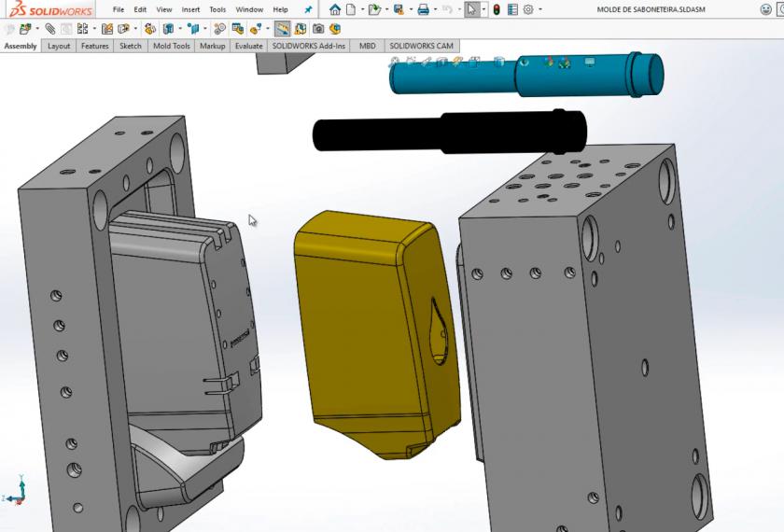The image size is (784, 532).
Task: Open the Tools menu
Action: coord(217,9)
